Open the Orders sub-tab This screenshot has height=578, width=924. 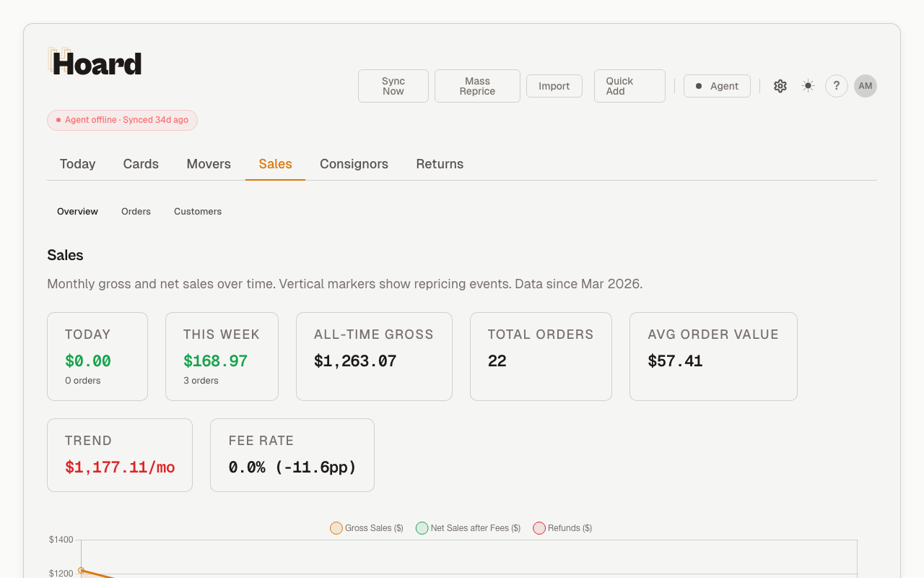[x=136, y=212]
